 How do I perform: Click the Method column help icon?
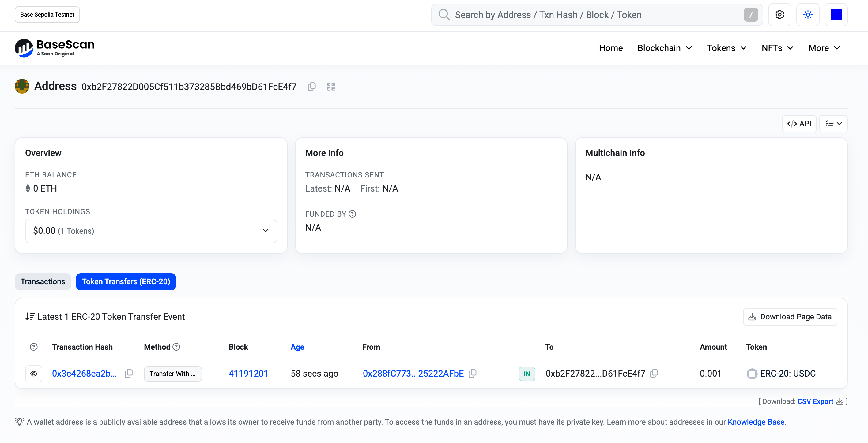point(176,347)
